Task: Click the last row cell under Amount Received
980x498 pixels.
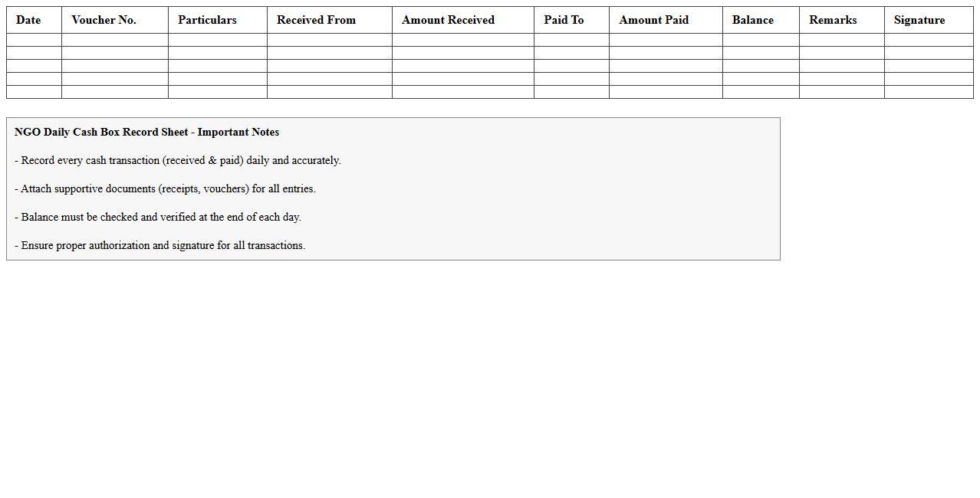Action: pyautogui.click(x=462, y=92)
